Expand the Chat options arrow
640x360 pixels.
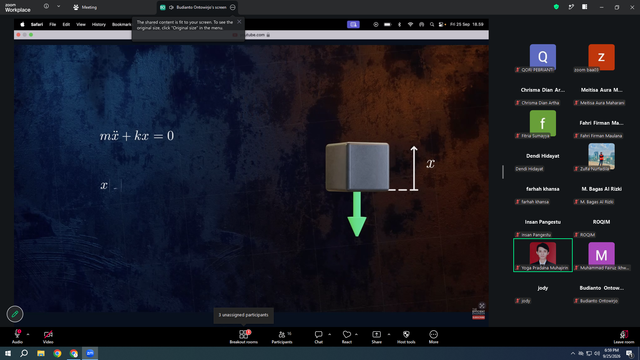pos(329,334)
